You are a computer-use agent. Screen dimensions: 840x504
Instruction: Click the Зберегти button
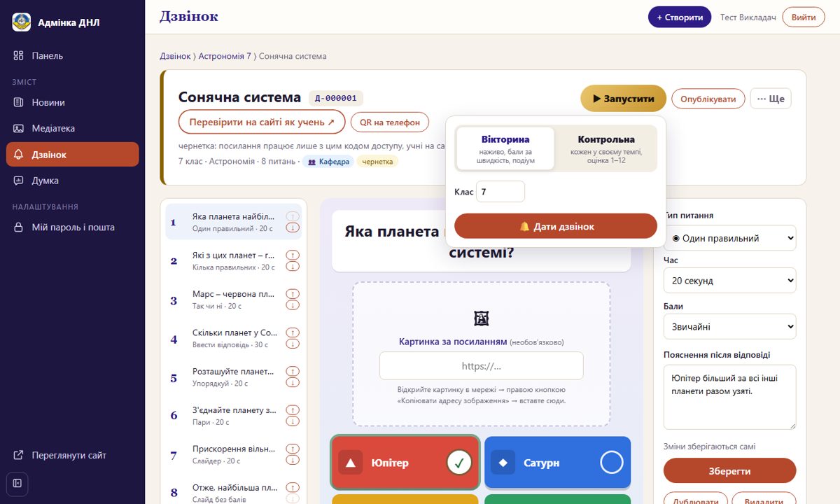pyautogui.click(x=729, y=471)
